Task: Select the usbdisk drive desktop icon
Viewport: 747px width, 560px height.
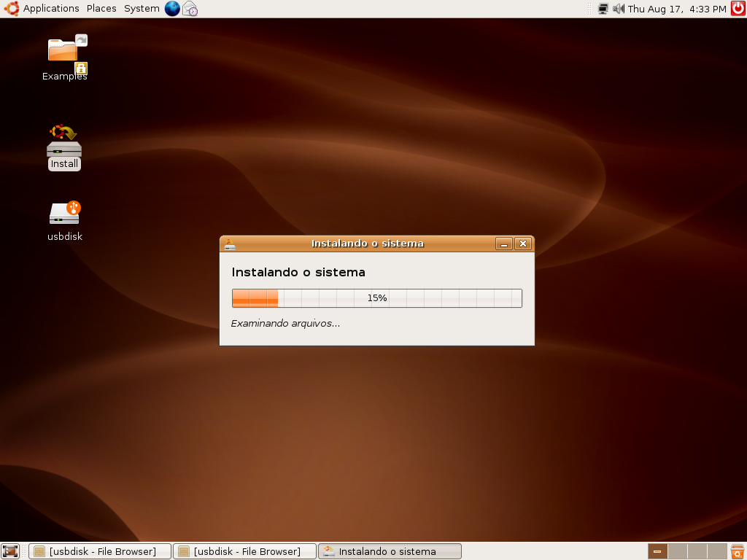Action: coord(65,221)
